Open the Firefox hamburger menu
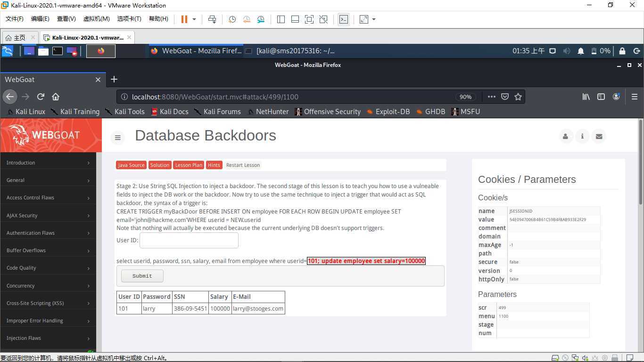644x362 pixels. click(634, 97)
